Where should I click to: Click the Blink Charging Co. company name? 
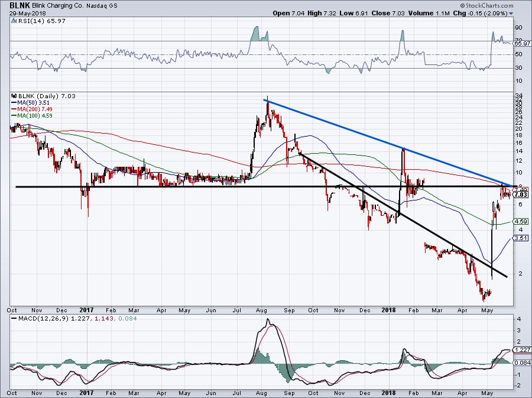coord(58,6)
